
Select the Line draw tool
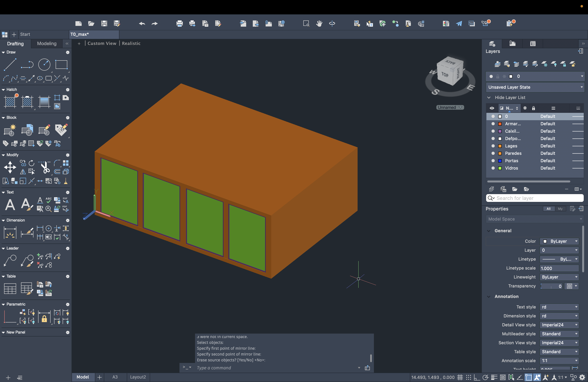(10, 65)
